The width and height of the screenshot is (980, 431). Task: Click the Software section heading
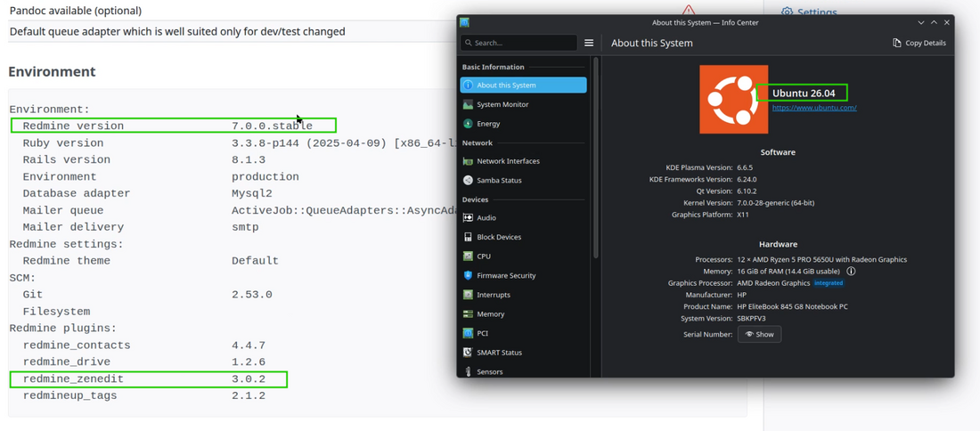[778, 152]
